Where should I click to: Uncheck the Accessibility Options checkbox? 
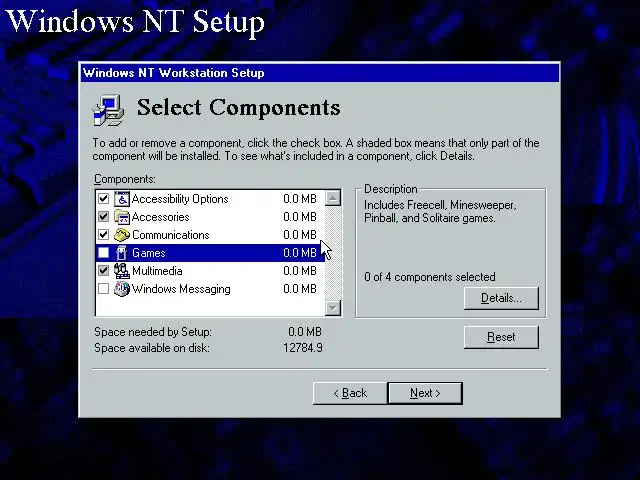coord(104,199)
